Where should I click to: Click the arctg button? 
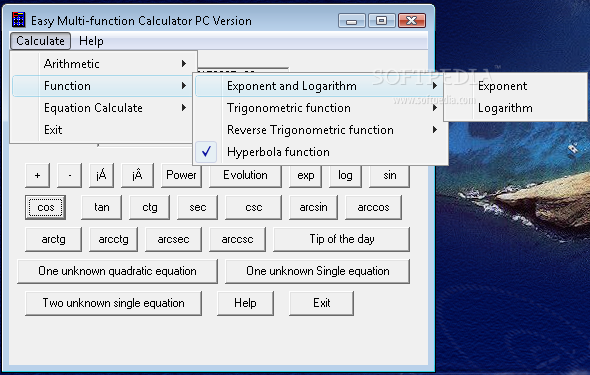point(53,239)
